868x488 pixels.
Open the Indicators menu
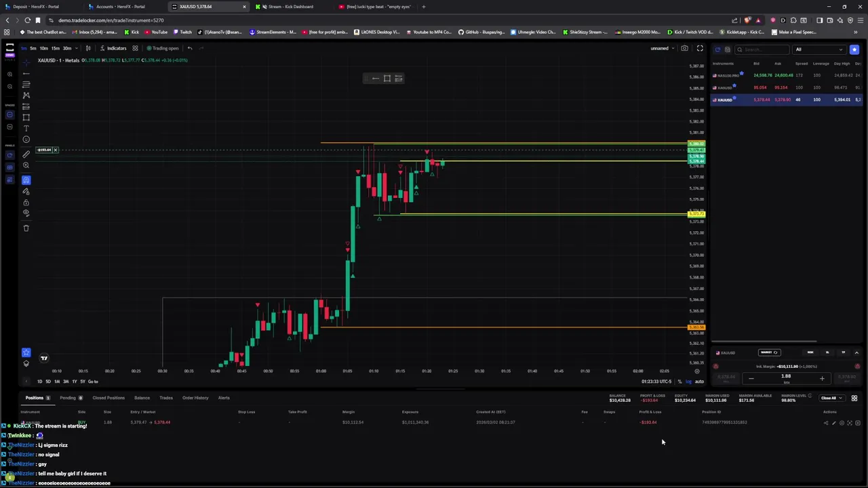pyautogui.click(x=113, y=48)
